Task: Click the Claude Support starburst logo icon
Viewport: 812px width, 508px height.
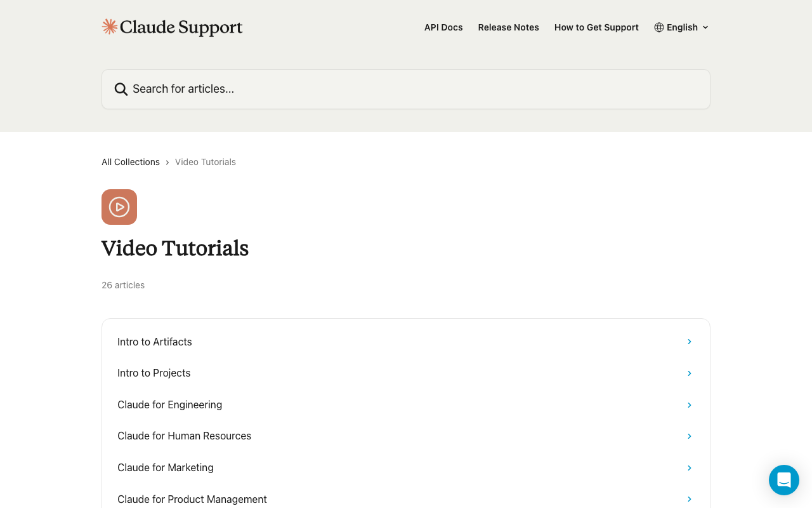Action: coord(110,27)
